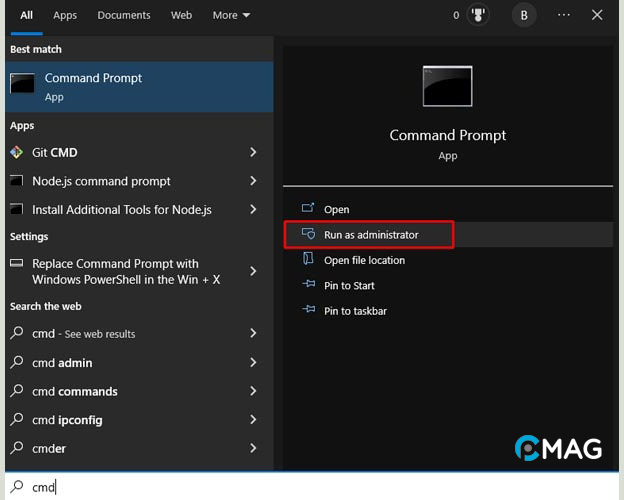Click the Run as administrator shield icon
Image resolution: width=624 pixels, height=500 pixels.
coord(308,233)
